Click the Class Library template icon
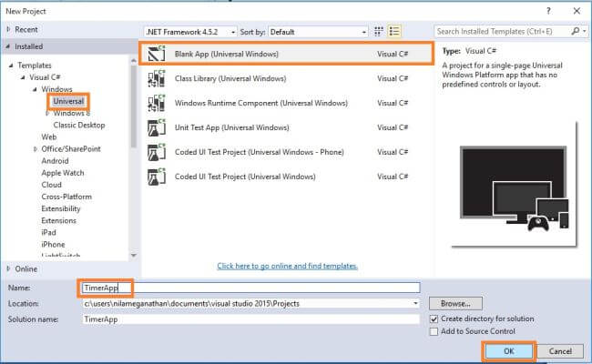Viewport: 592px width, 364px height. pos(157,78)
